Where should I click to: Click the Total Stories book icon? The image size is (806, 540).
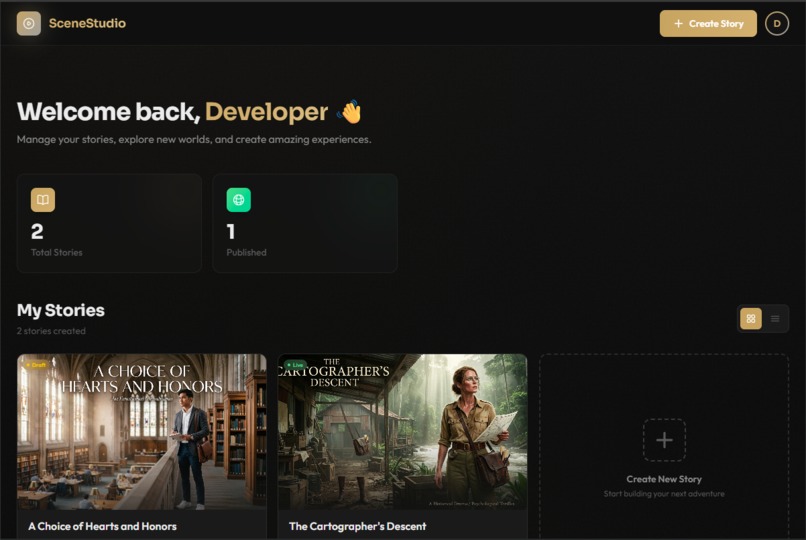click(x=43, y=200)
